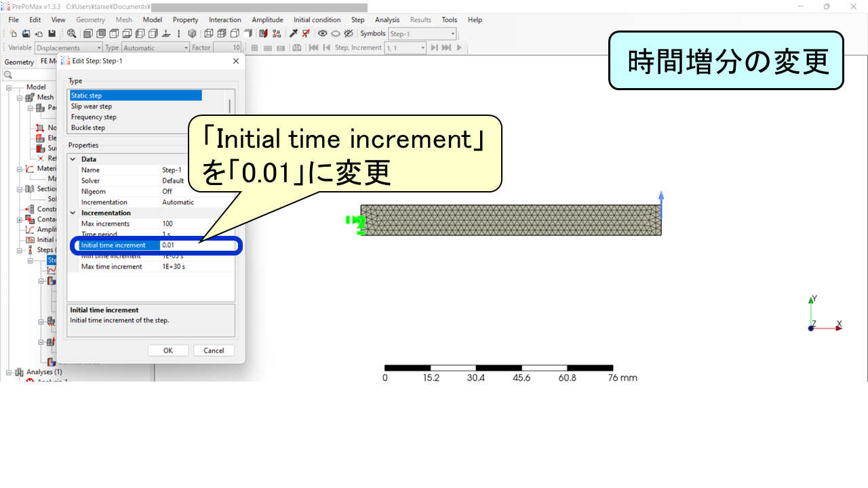
Task: Click the animate play button
Action: click(459, 47)
